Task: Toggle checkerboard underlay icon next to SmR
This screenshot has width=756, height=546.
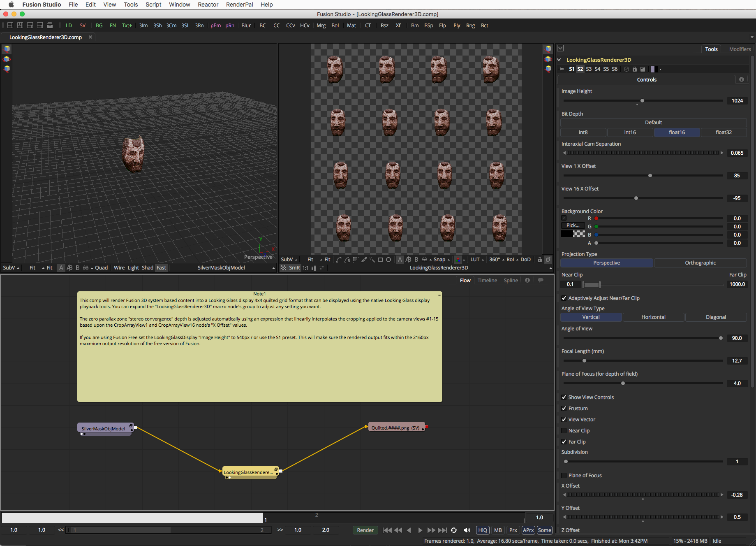Action: [284, 268]
